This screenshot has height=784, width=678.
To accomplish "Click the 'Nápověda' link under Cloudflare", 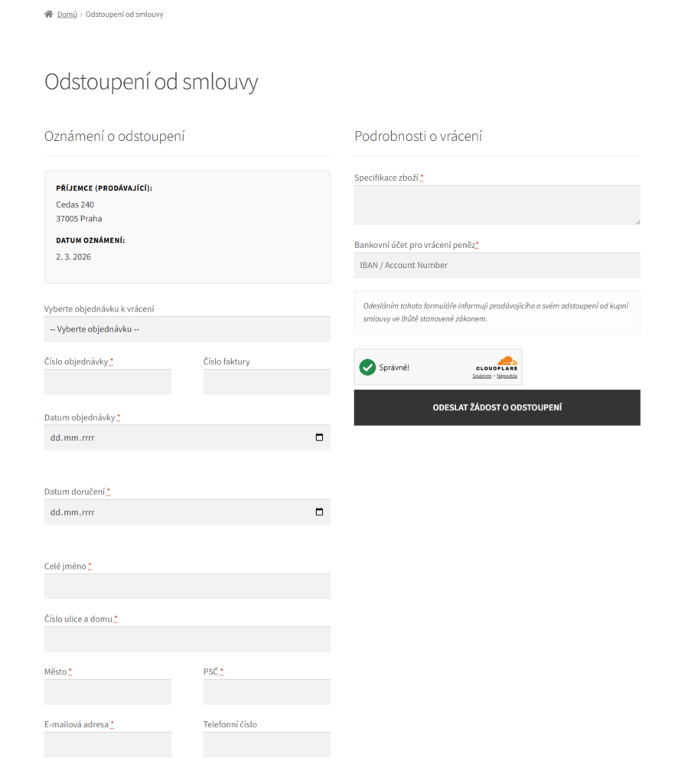I will point(506,374).
